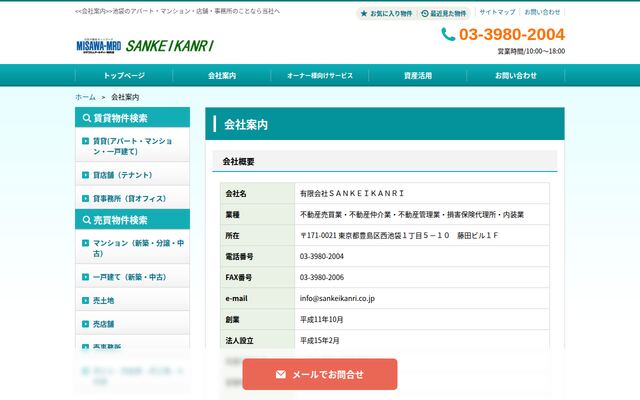This screenshot has width=640, height=400.
Task: Click FAX number 03-3980-2006 cell
Action: [422, 277]
